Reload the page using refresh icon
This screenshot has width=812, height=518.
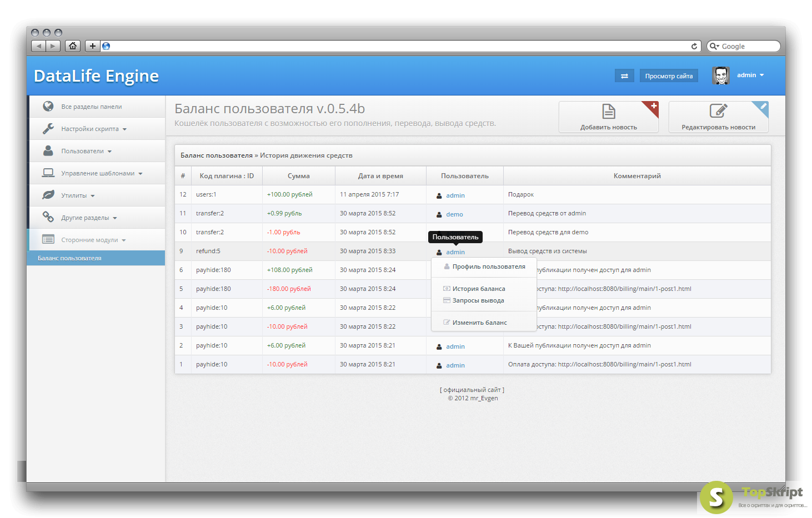tap(694, 46)
